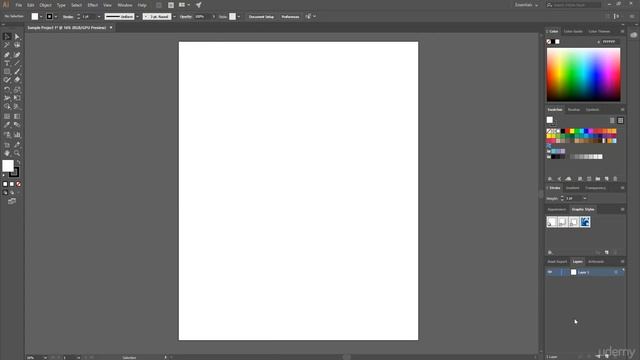This screenshot has width=640, height=360.
Task: Select the Shape Builder tool
Action: 7,107
